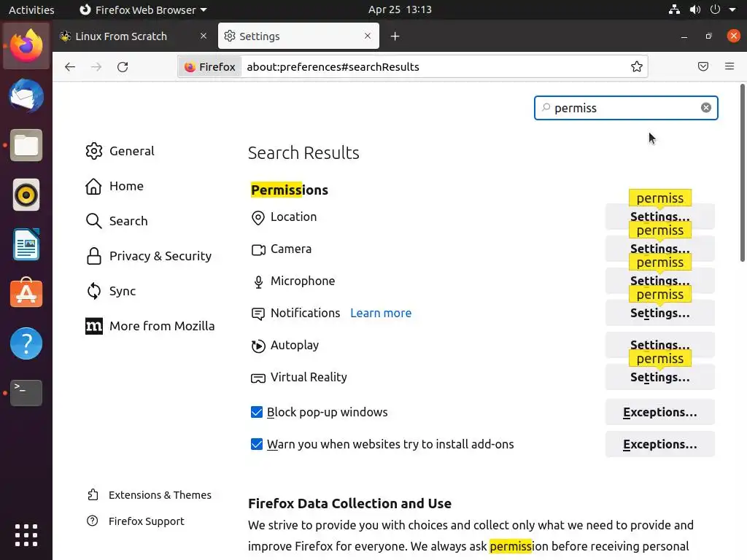Follow the Notifications Learn more link

(x=381, y=314)
